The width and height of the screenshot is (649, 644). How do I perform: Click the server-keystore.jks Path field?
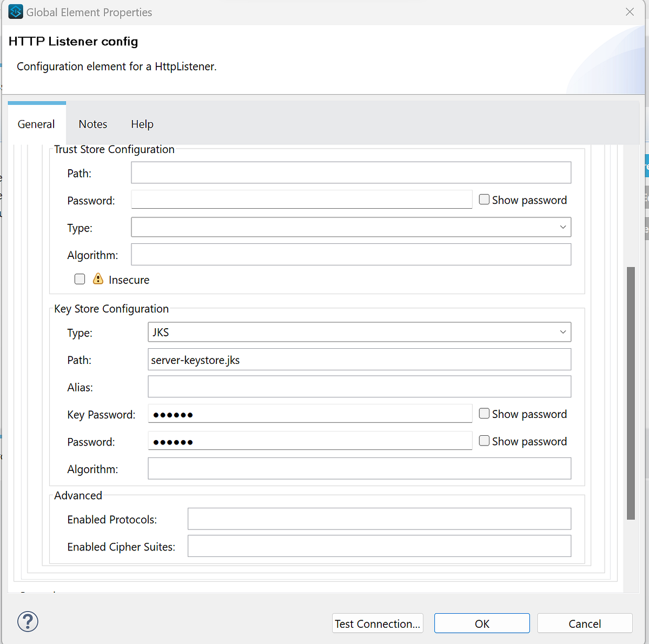359,359
